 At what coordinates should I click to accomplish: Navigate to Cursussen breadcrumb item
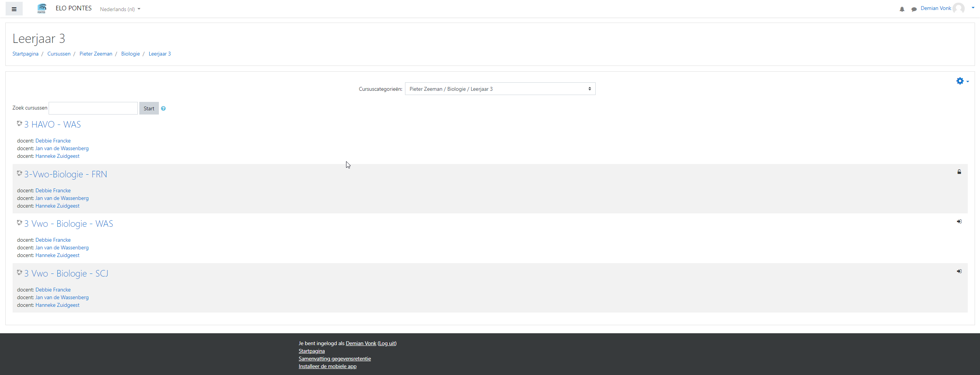(59, 54)
